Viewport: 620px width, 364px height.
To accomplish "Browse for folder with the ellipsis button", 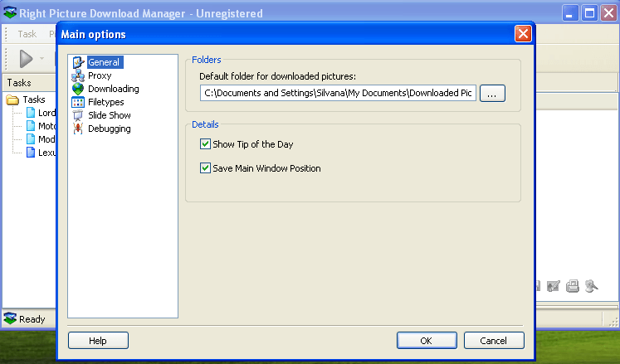I will point(492,93).
